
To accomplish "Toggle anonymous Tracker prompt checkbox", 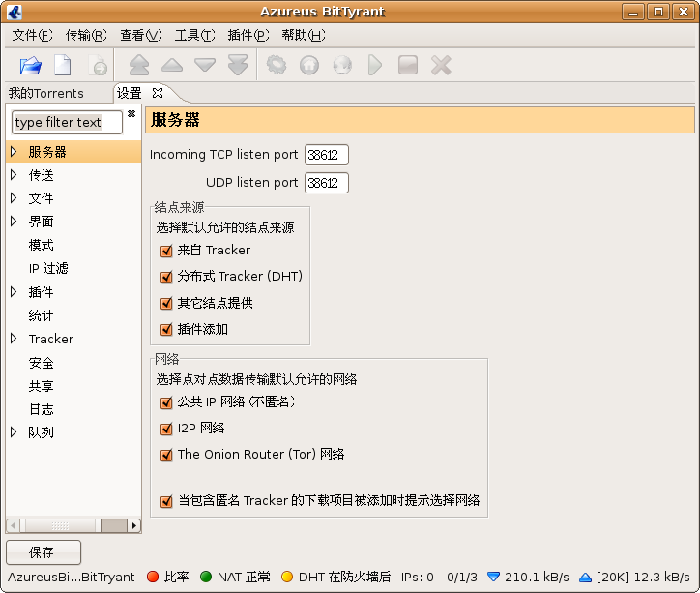I will click(x=166, y=501).
